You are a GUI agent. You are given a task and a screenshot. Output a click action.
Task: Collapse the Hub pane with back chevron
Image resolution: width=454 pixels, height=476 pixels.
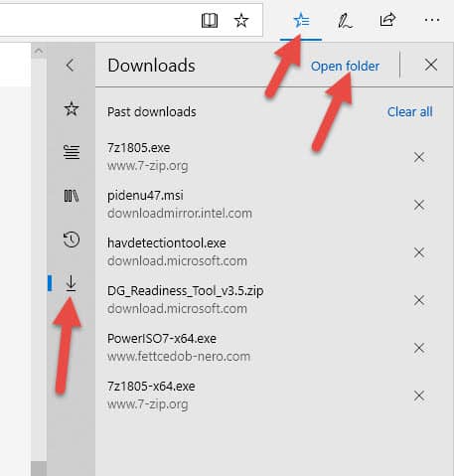[70, 65]
